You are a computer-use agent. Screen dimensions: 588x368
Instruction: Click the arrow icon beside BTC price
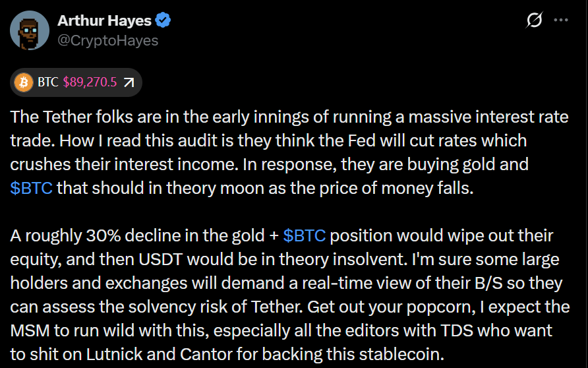pos(129,82)
